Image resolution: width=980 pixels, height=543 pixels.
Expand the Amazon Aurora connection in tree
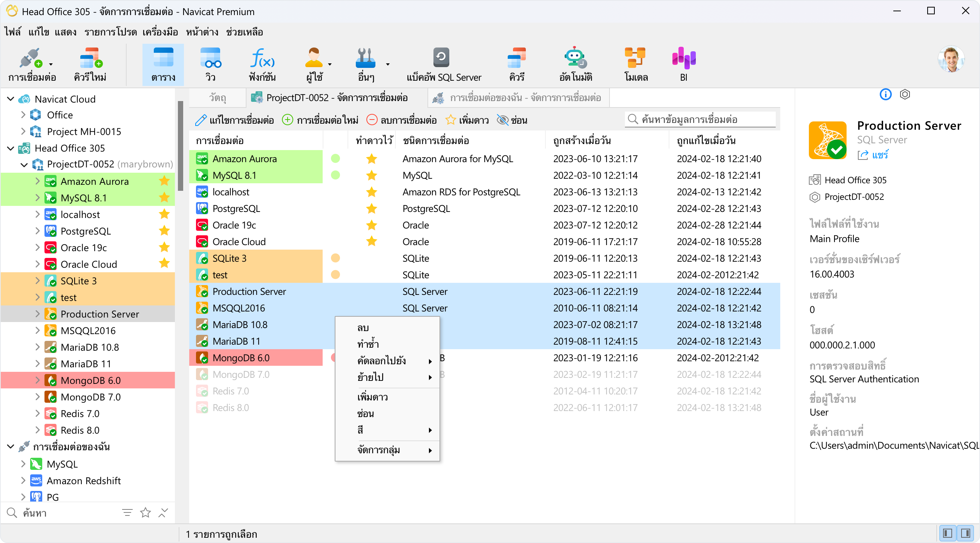click(x=37, y=181)
